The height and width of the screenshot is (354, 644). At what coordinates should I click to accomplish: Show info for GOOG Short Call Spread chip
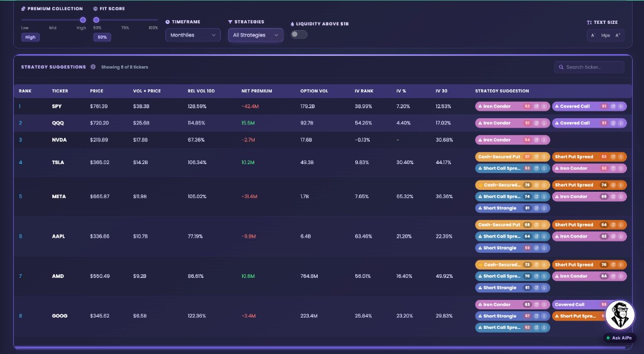coord(544,328)
